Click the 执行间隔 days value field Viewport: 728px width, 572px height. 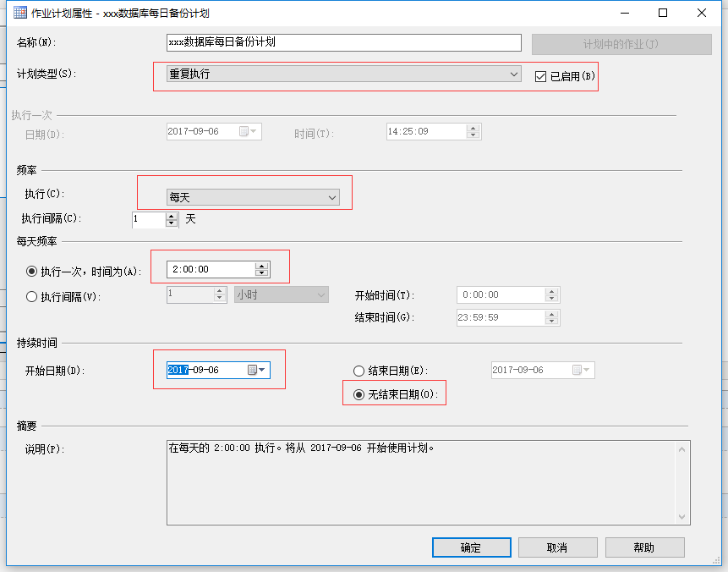pos(149,219)
